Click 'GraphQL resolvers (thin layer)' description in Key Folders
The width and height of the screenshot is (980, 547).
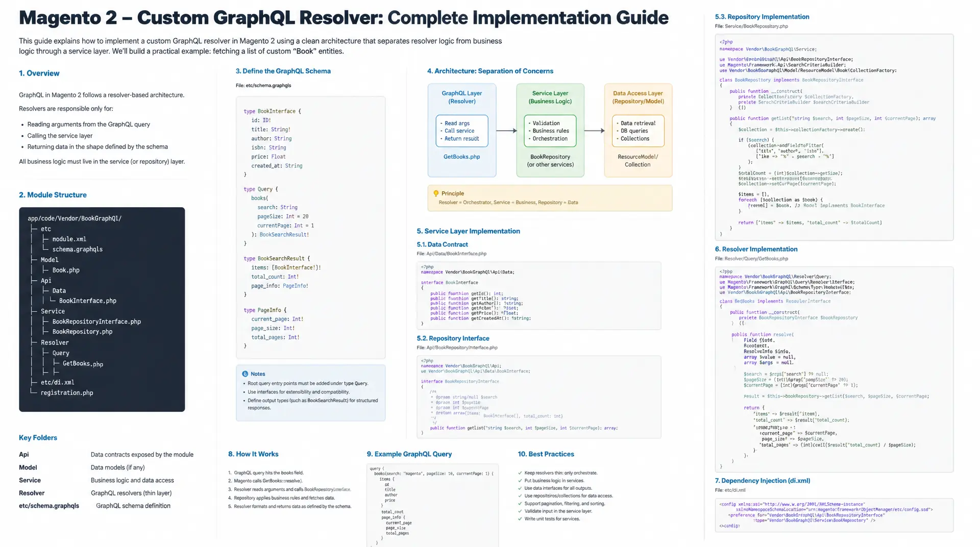[x=131, y=493]
